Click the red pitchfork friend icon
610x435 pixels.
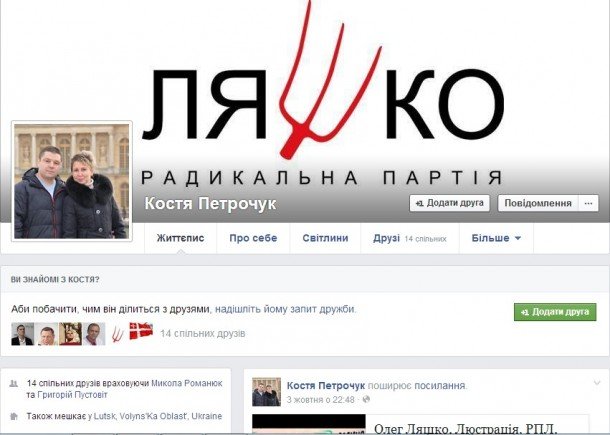point(117,334)
